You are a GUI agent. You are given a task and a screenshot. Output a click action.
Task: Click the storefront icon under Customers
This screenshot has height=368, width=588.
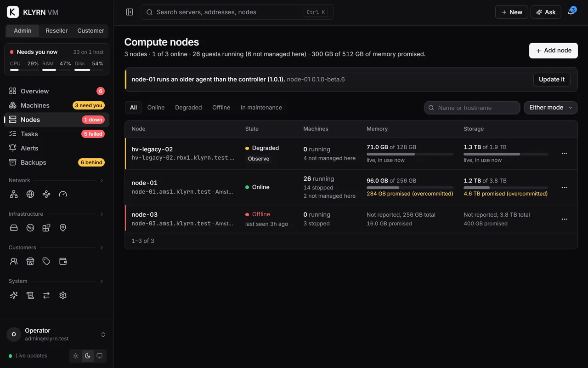click(30, 261)
